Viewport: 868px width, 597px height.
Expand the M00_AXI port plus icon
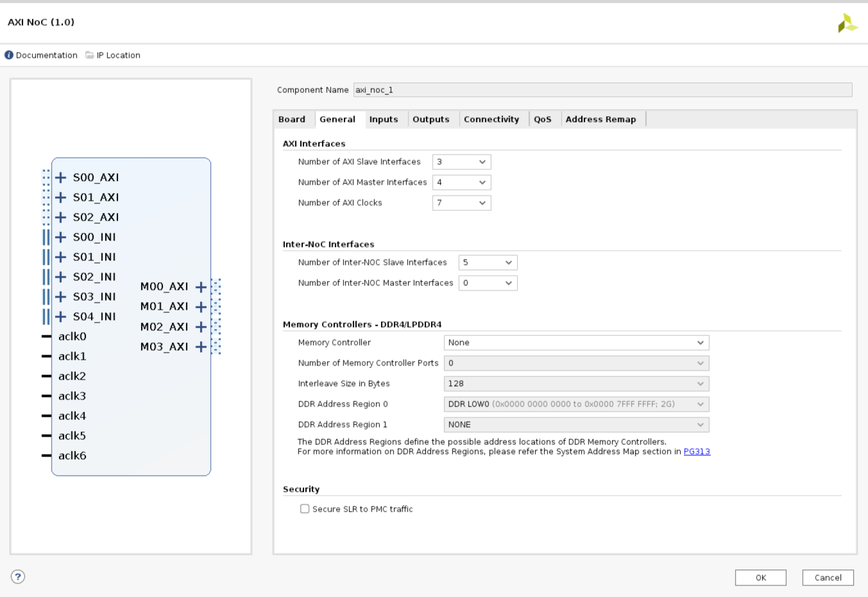(201, 287)
